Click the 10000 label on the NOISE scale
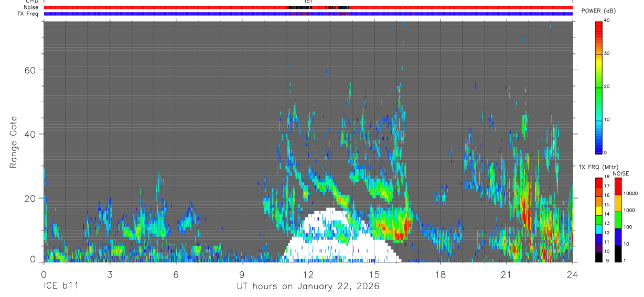 pyautogui.click(x=631, y=194)
